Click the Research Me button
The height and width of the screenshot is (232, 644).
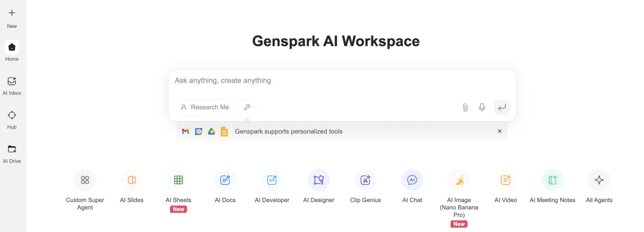pos(204,107)
